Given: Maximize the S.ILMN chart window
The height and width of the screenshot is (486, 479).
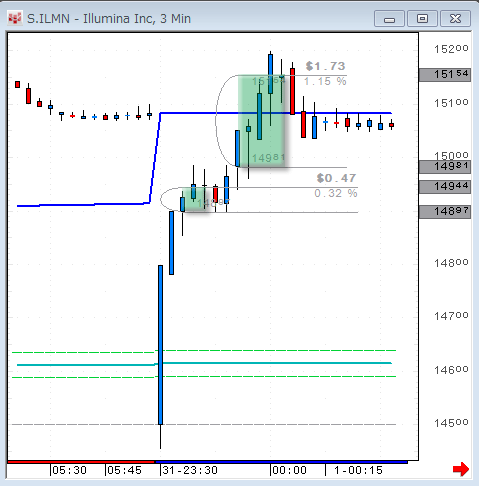Looking at the screenshot, I should click(x=422, y=19).
